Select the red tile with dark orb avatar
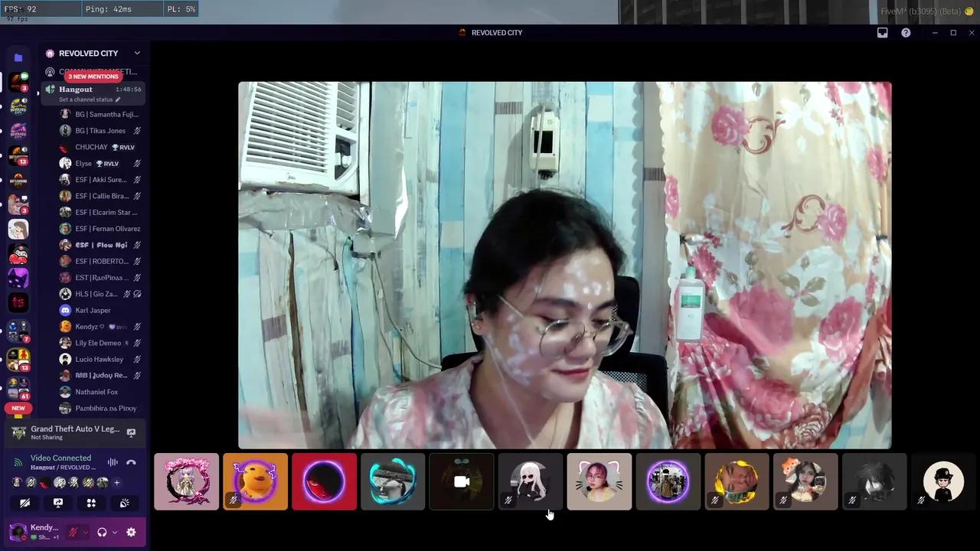Viewport: 980px width, 551px height. tap(325, 481)
